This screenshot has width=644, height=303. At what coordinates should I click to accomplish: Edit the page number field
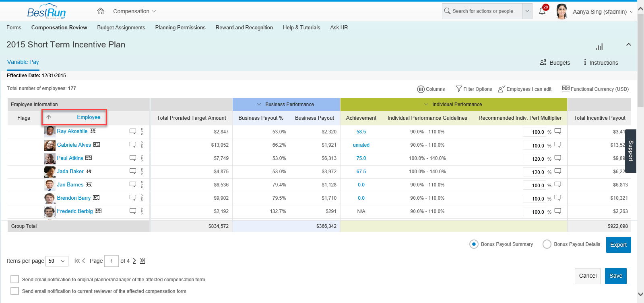click(111, 261)
